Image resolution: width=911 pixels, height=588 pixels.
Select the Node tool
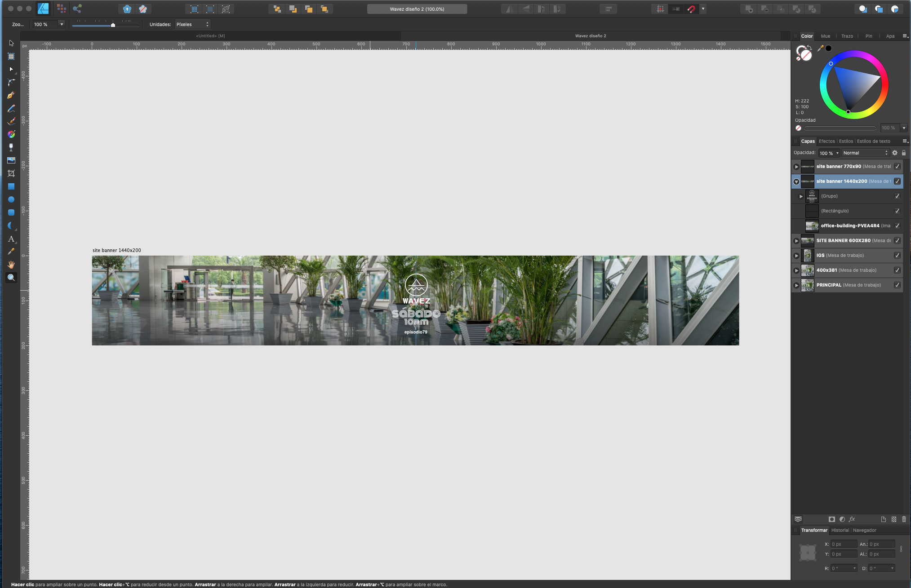click(11, 69)
